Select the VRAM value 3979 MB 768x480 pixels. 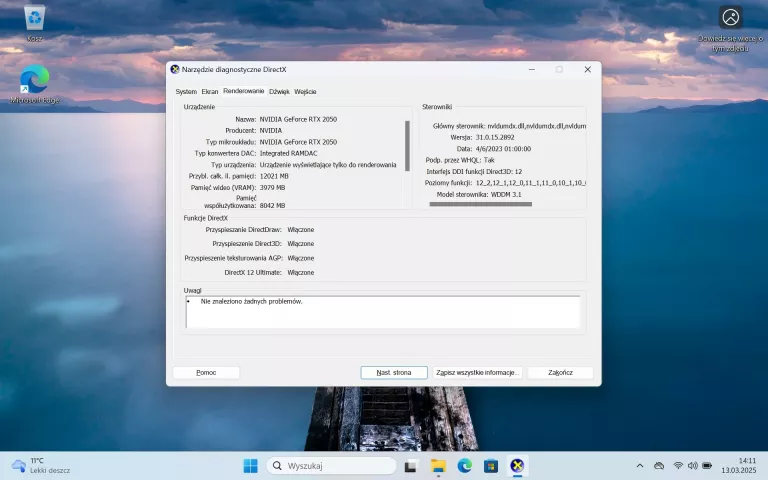tap(272, 188)
